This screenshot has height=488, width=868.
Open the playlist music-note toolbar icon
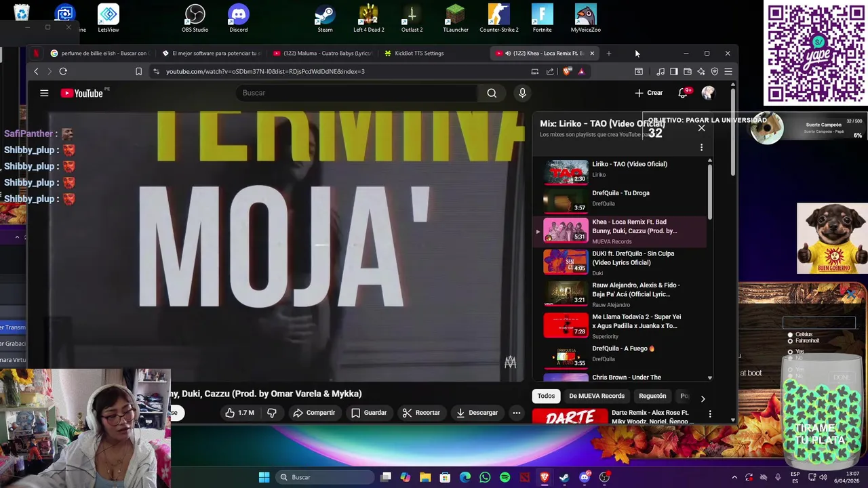660,71
